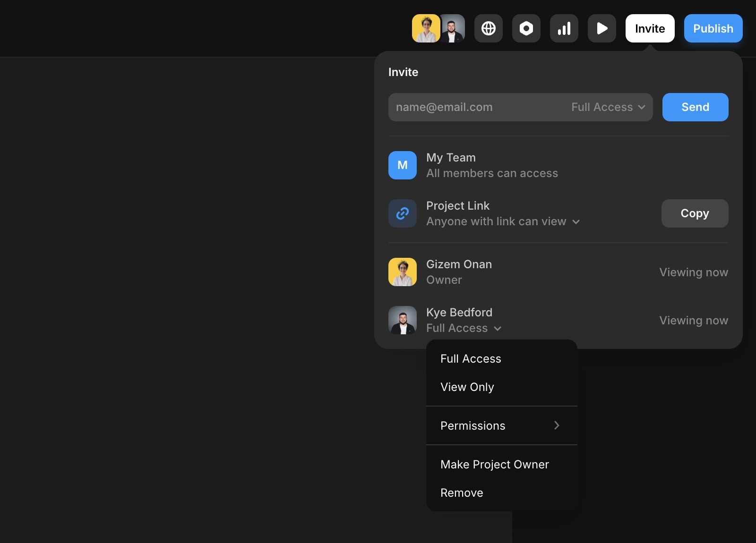This screenshot has height=543, width=756.
Task: Click Kye Bedford's avatar in the top toolbar
Action: coord(453,28)
